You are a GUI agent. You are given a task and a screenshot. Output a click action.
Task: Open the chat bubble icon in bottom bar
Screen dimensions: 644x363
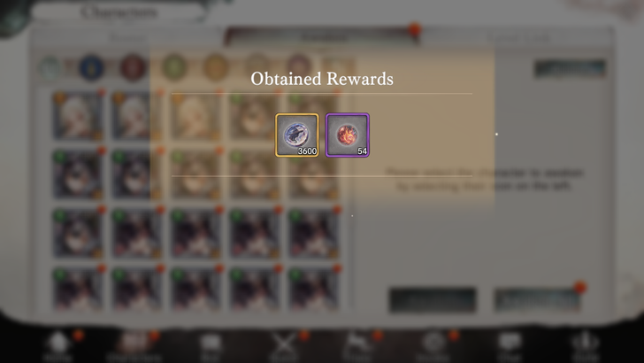[510, 346]
